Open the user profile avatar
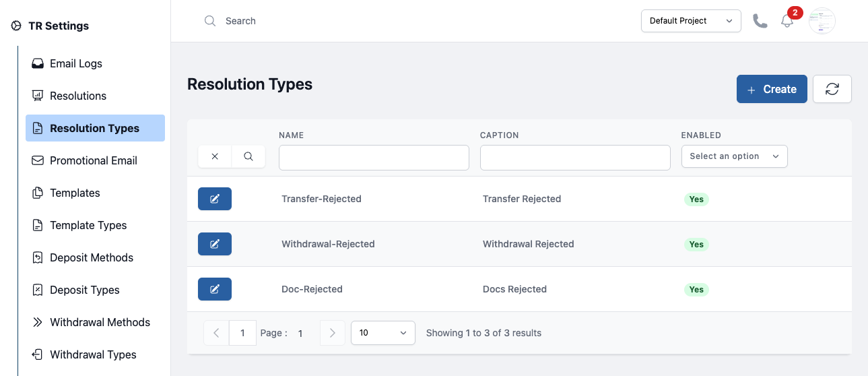Screen dimensions: 868x376 pyautogui.click(x=822, y=21)
